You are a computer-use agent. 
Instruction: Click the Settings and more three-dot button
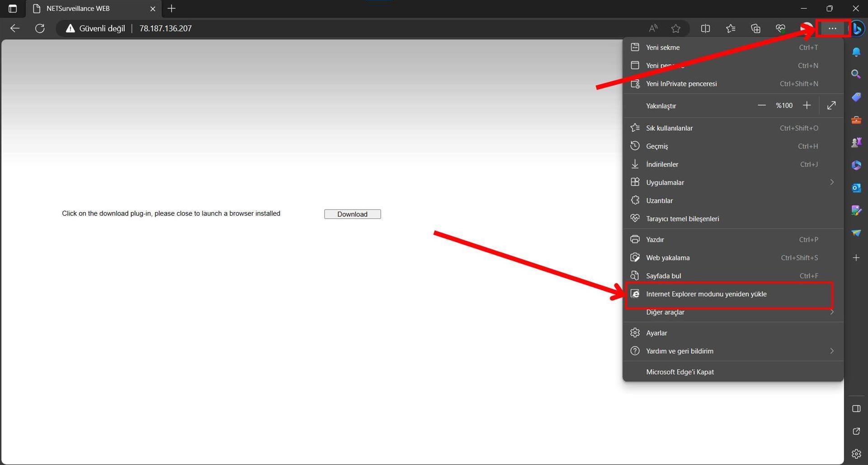832,28
